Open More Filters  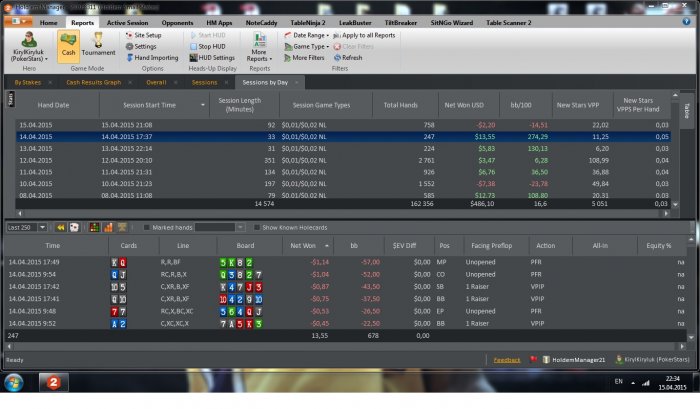(304, 58)
